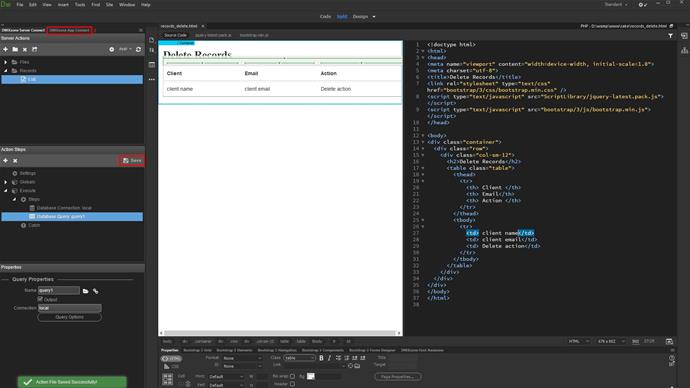
Task: Refresh the Server Actions list
Action: [138, 49]
